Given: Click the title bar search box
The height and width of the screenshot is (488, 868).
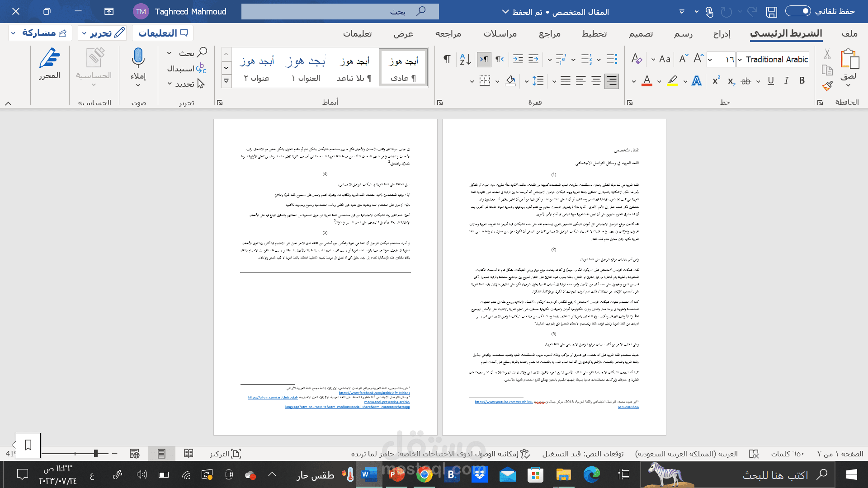Looking at the screenshot, I should [x=340, y=12].
